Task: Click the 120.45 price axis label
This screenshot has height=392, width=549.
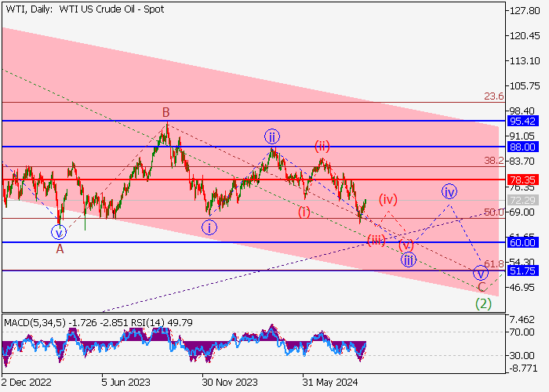Action: point(525,36)
